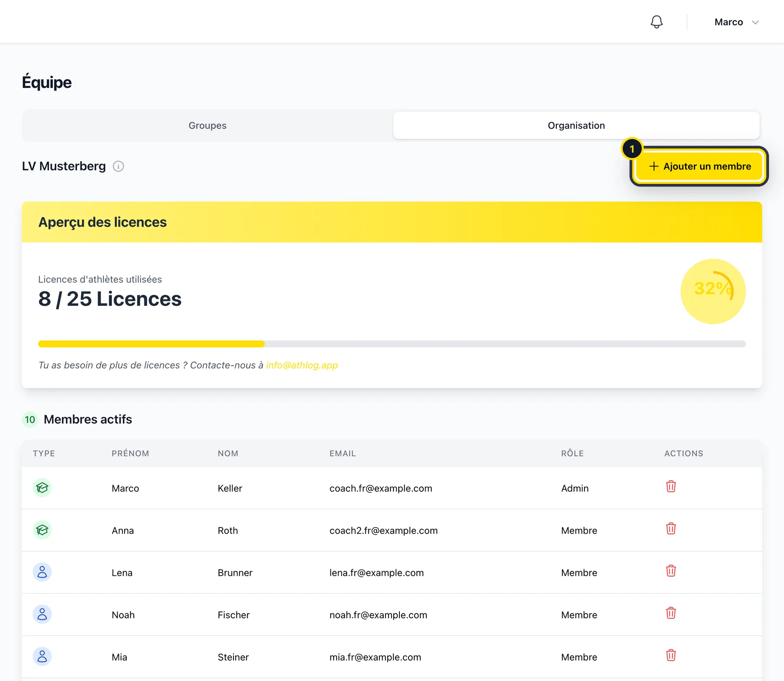Viewport: 784px width, 681px height.
Task: Click the athlete type icon for Lena
Action: [x=42, y=572]
